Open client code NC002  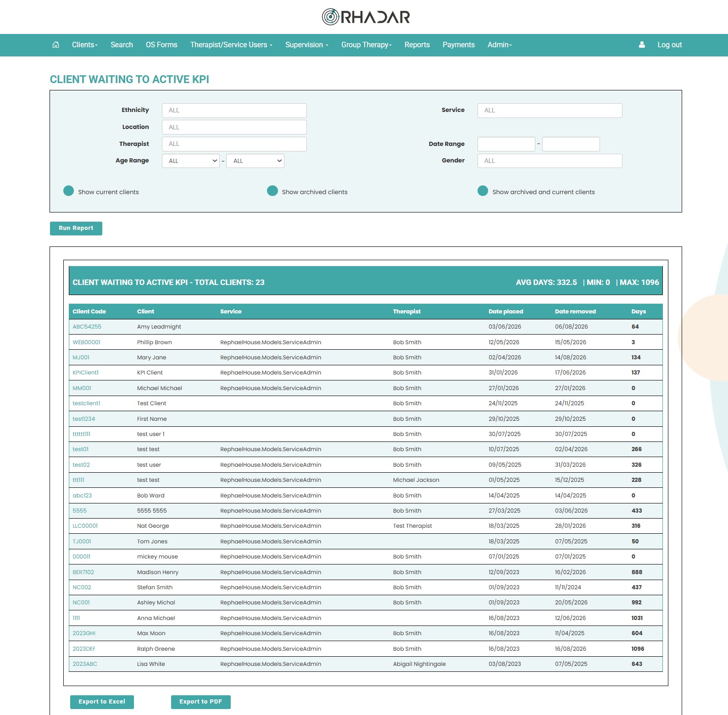coord(82,587)
